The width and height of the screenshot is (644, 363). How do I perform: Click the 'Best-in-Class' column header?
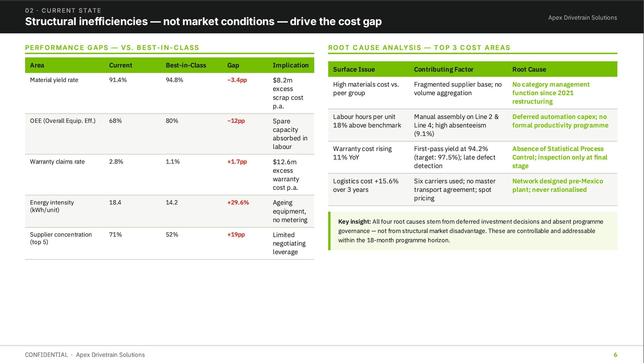click(186, 65)
